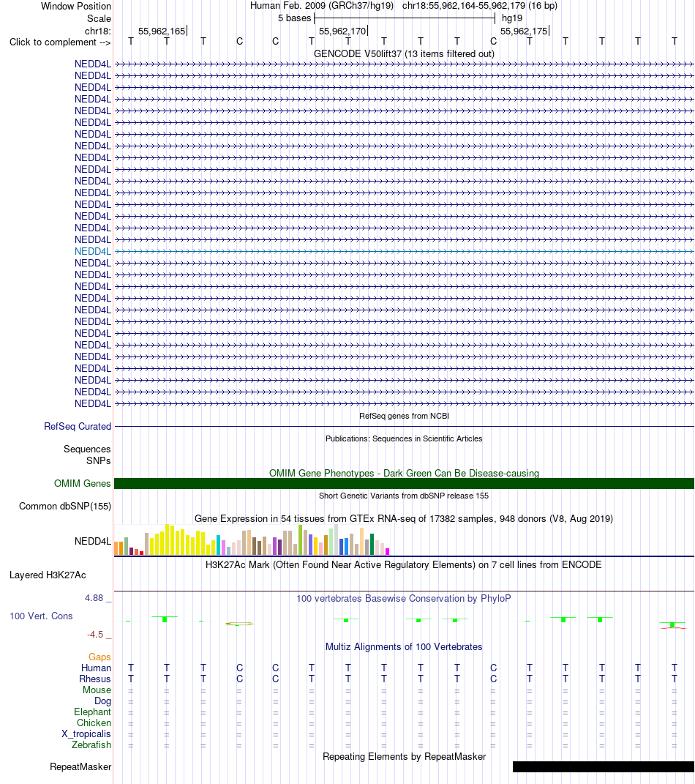Click the 5 bases scale bar
Viewport: 695px width, 784px height.
coord(405,18)
